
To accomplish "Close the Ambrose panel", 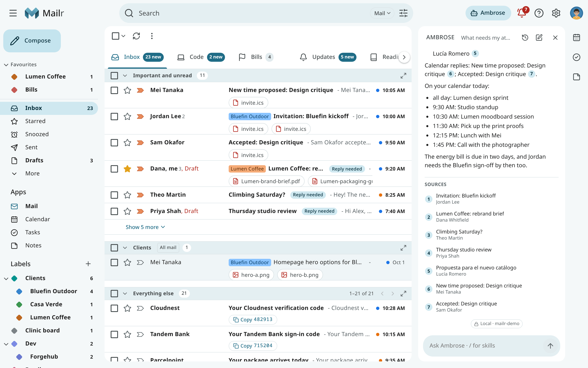I will point(555,37).
